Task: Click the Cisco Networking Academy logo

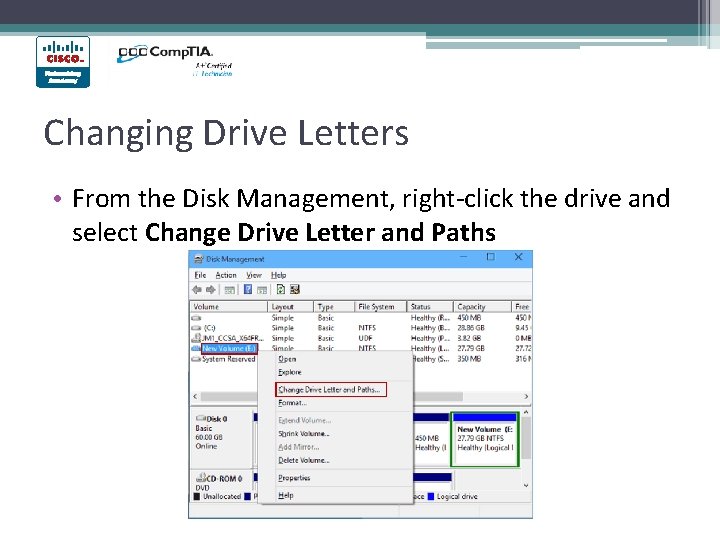Action: (x=63, y=62)
